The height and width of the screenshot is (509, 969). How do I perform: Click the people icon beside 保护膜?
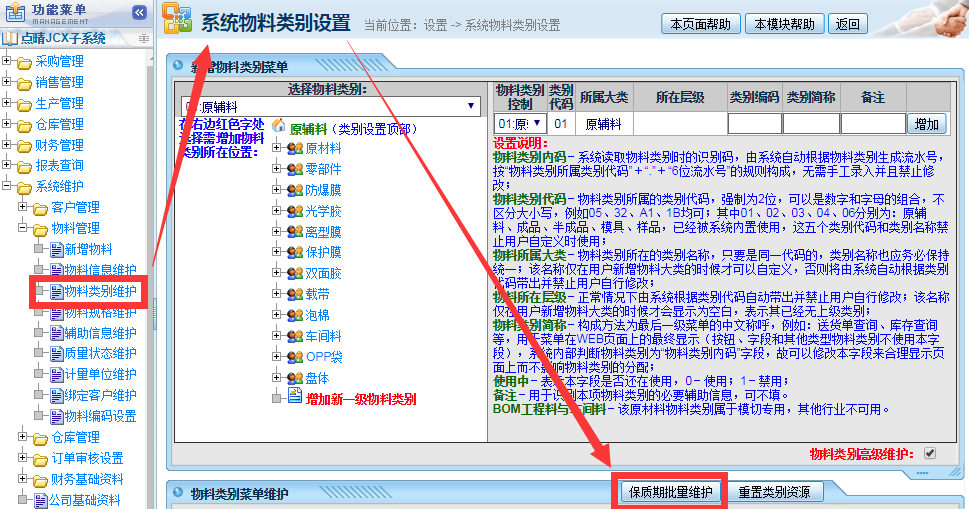pyautogui.click(x=295, y=253)
